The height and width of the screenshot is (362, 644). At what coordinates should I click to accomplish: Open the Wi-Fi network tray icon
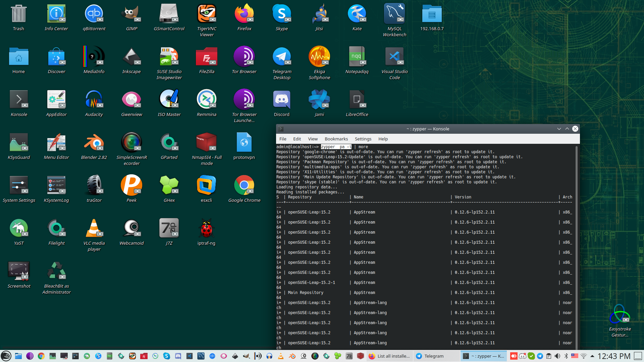(584, 356)
